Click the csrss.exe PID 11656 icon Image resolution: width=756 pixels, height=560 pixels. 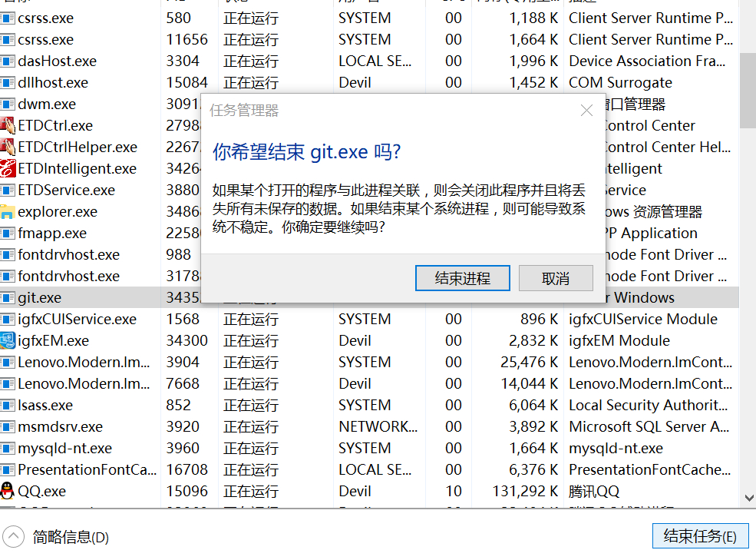(x=8, y=40)
